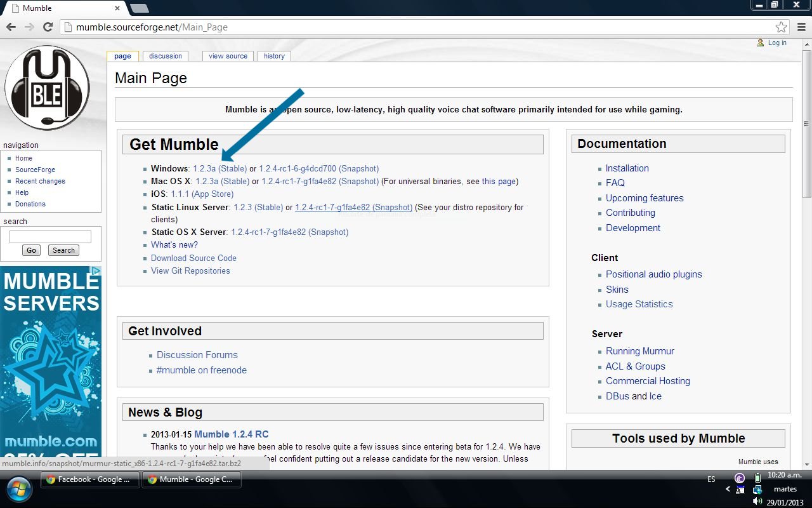The width and height of the screenshot is (812, 508).
Task: Open Mumble 1.2.4 RC news post
Action: [x=232, y=434]
